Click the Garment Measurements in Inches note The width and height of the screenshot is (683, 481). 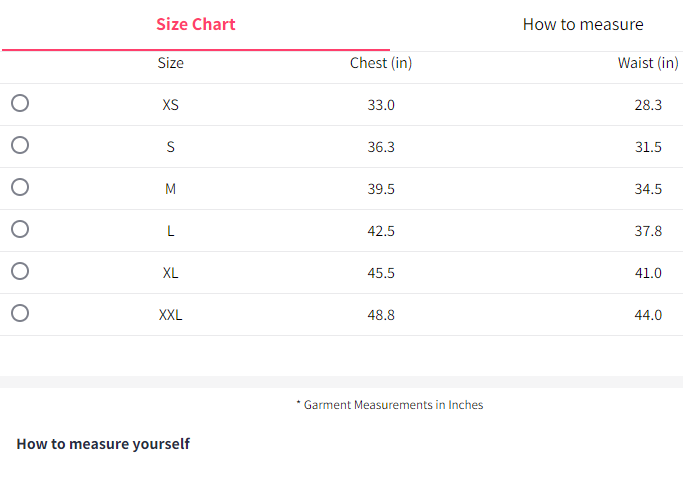coord(390,405)
